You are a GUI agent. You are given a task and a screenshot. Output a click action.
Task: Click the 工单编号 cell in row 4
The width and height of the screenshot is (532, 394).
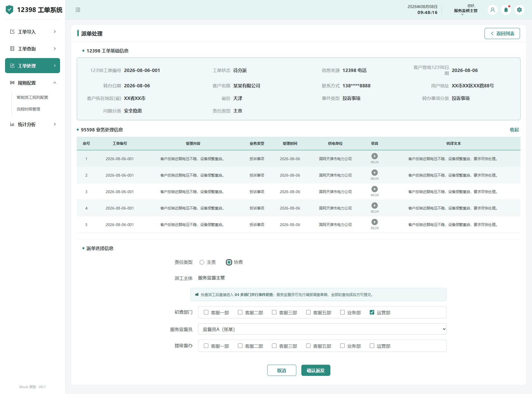pyautogui.click(x=120, y=208)
